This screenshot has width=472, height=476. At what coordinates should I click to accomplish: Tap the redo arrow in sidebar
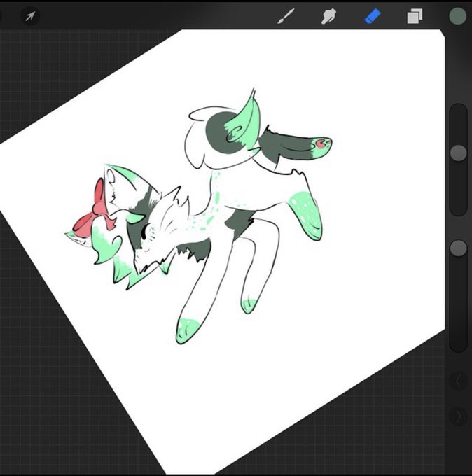(458, 417)
